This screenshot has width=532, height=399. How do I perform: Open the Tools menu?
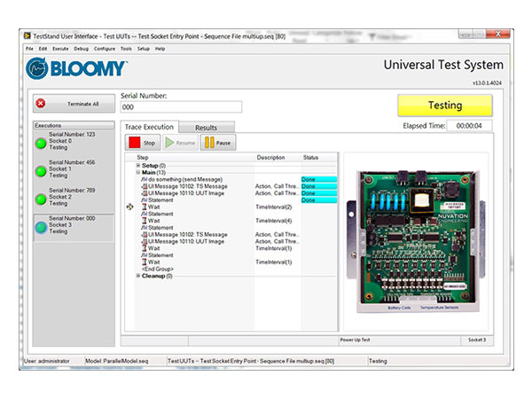[x=126, y=49]
